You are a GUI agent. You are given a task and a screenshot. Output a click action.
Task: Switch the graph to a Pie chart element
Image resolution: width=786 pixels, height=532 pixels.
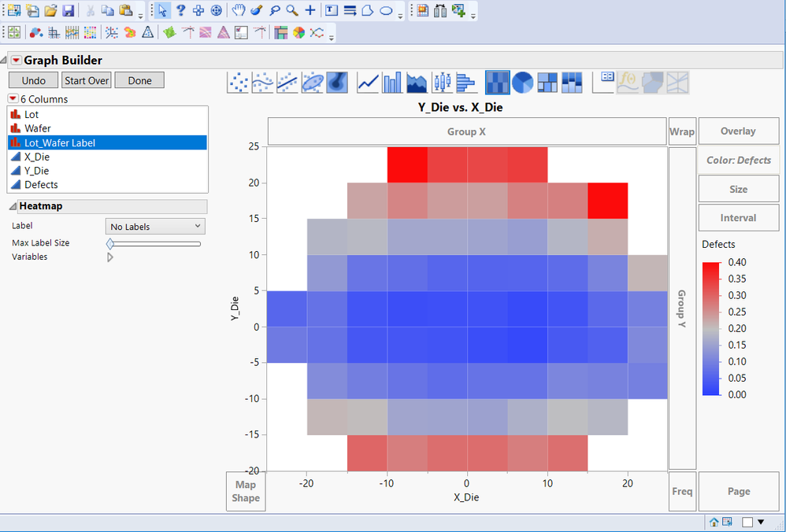pyautogui.click(x=522, y=82)
